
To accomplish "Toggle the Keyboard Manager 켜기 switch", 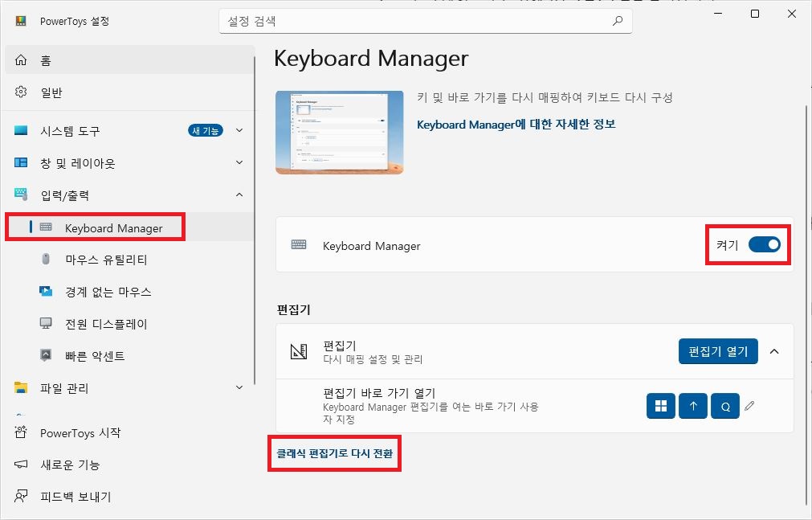I will 765,244.
